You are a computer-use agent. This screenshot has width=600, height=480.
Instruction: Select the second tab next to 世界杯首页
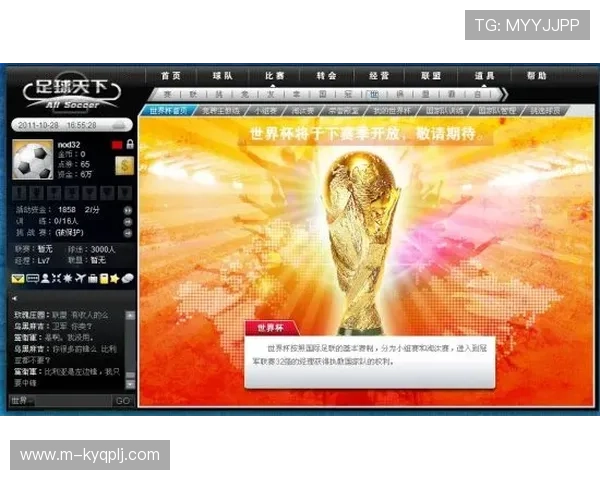(x=221, y=111)
